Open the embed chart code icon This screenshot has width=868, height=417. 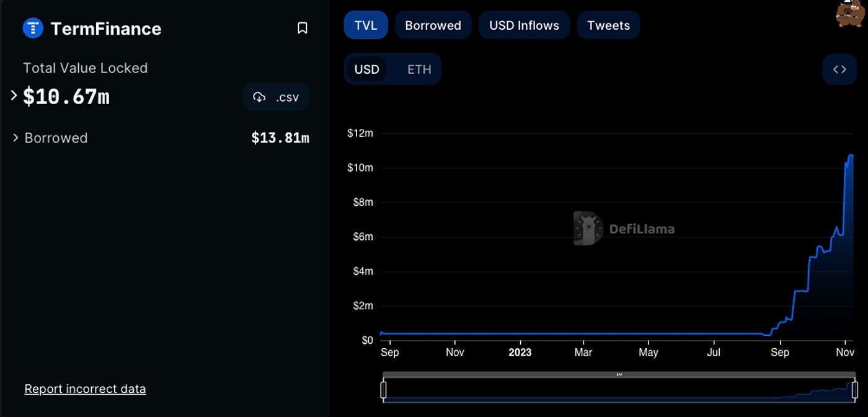pyautogui.click(x=839, y=69)
